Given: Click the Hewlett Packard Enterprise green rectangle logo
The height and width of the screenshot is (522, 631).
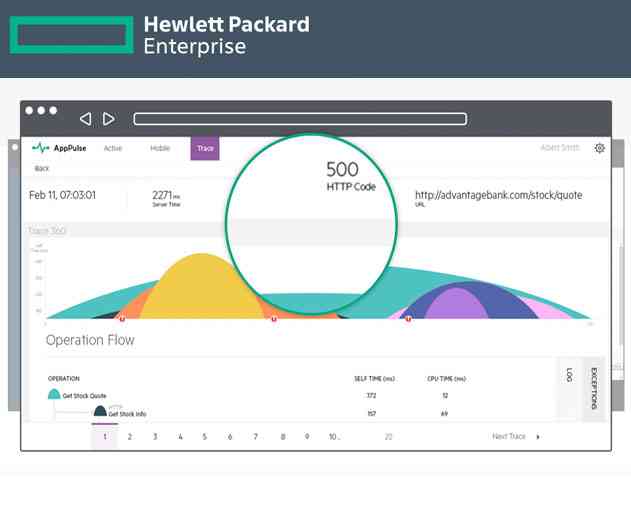Looking at the screenshot, I should [72, 35].
